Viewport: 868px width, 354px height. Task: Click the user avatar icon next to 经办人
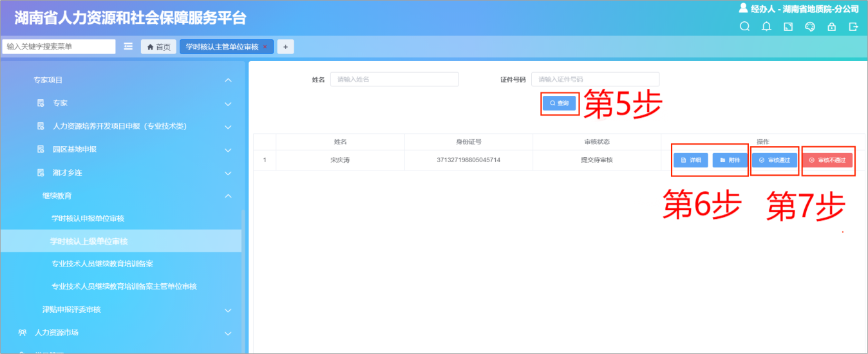coord(743,8)
